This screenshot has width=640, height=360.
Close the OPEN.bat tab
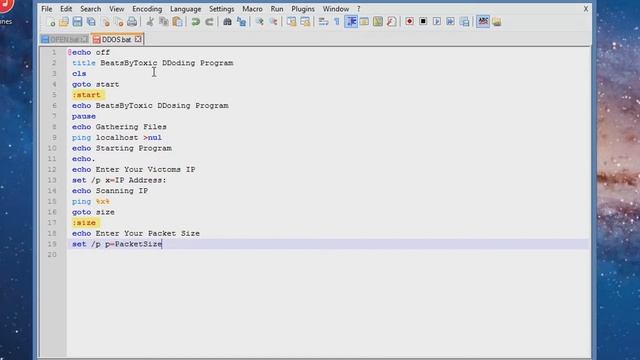(x=84, y=39)
